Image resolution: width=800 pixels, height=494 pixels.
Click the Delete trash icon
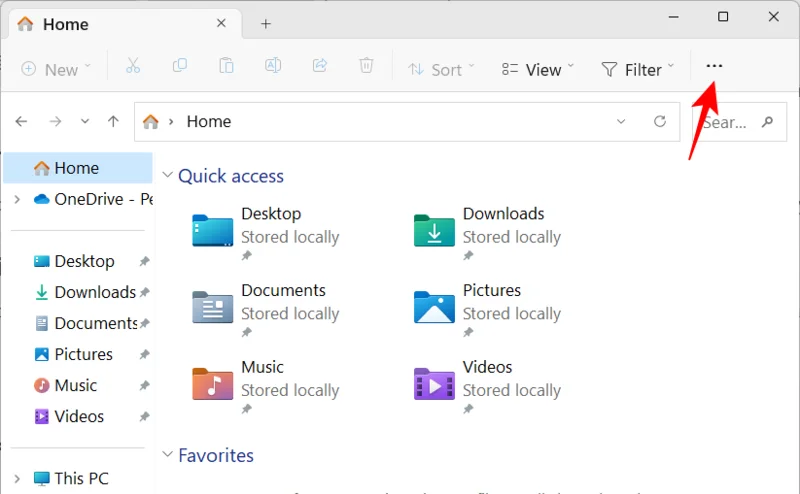click(366, 65)
